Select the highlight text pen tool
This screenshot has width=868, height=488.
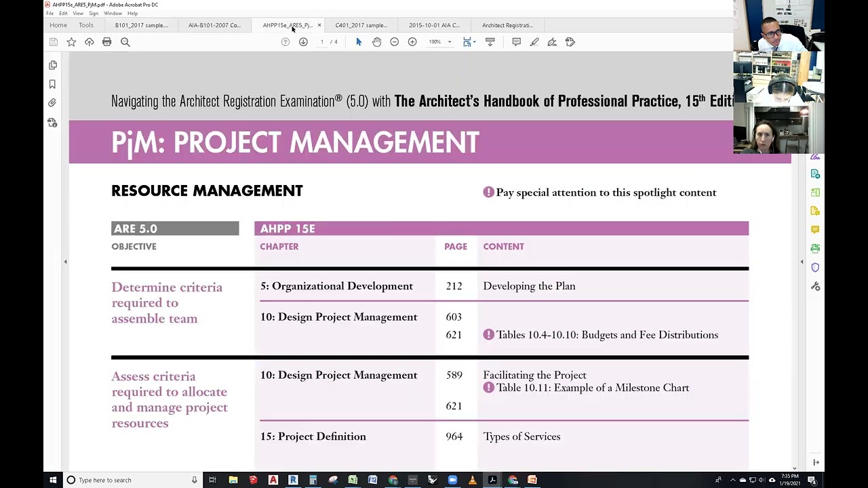click(x=534, y=42)
